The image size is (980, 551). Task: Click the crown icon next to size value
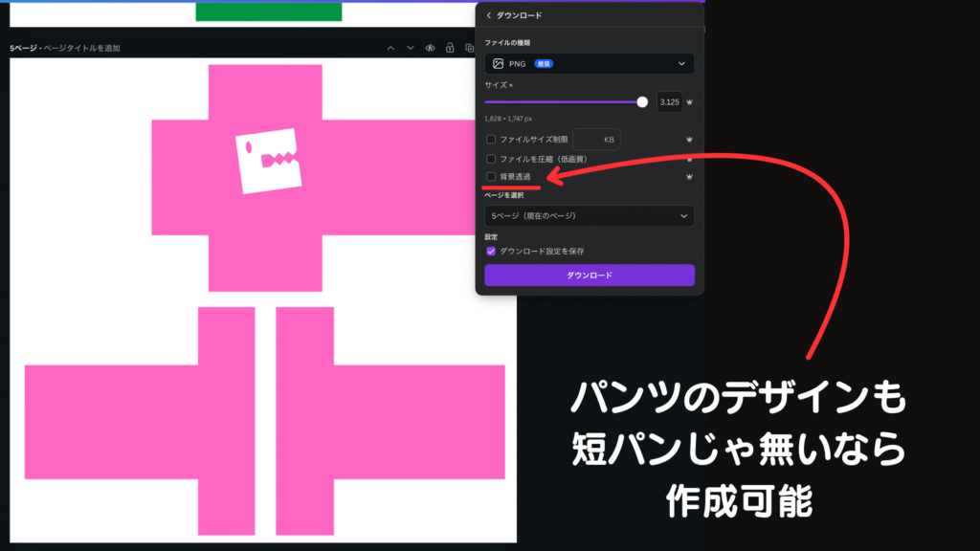[689, 101]
